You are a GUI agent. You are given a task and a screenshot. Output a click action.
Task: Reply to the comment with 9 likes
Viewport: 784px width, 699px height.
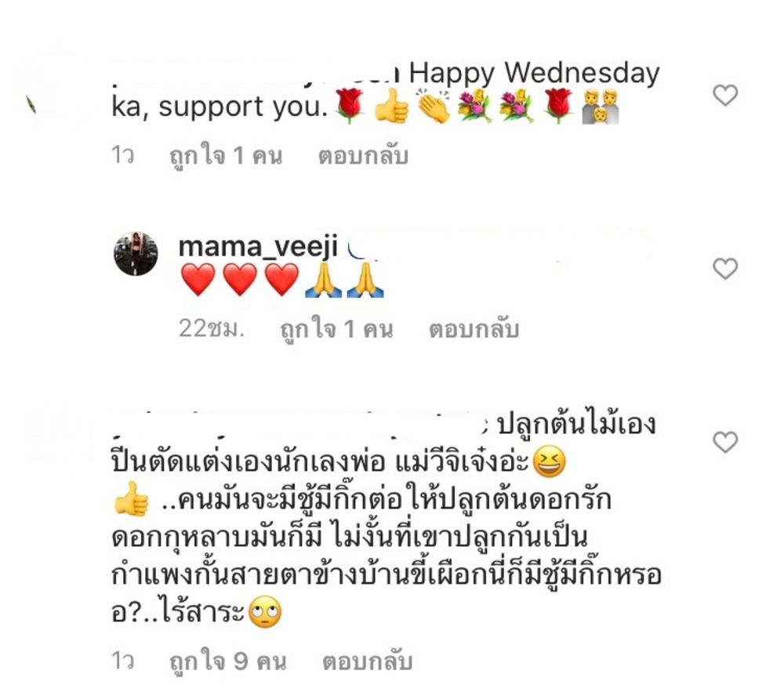coord(368,661)
